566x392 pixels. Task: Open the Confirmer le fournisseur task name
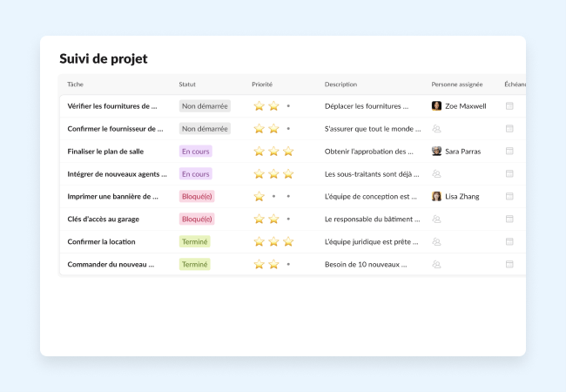pyautogui.click(x=115, y=129)
